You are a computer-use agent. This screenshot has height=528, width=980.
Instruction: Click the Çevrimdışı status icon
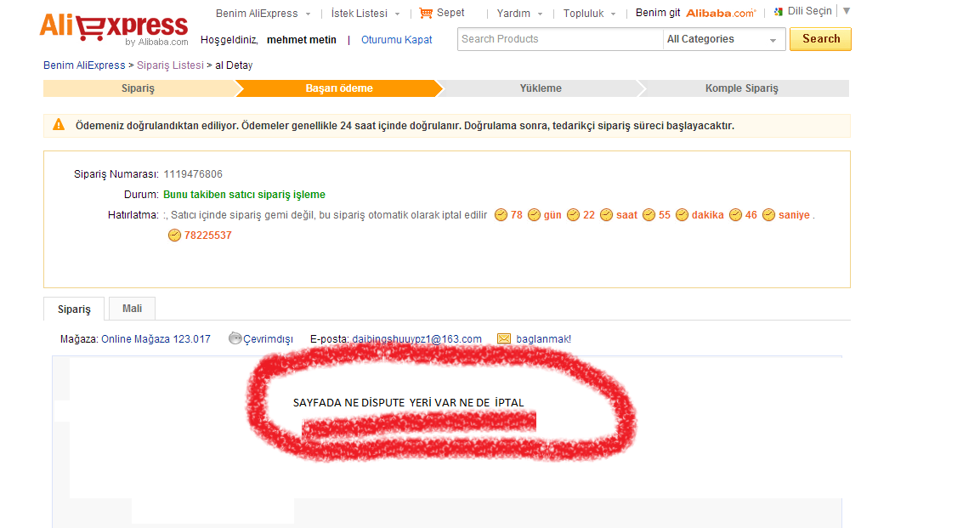(x=235, y=338)
